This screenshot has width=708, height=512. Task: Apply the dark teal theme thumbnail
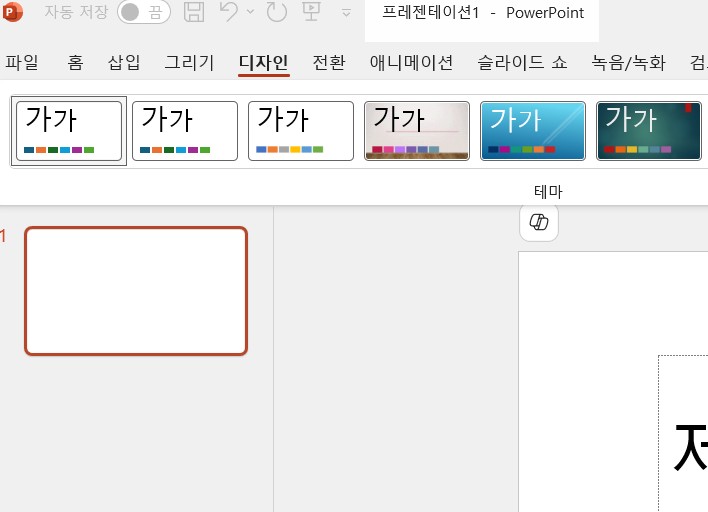pyautogui.click(x=649, y=131)
